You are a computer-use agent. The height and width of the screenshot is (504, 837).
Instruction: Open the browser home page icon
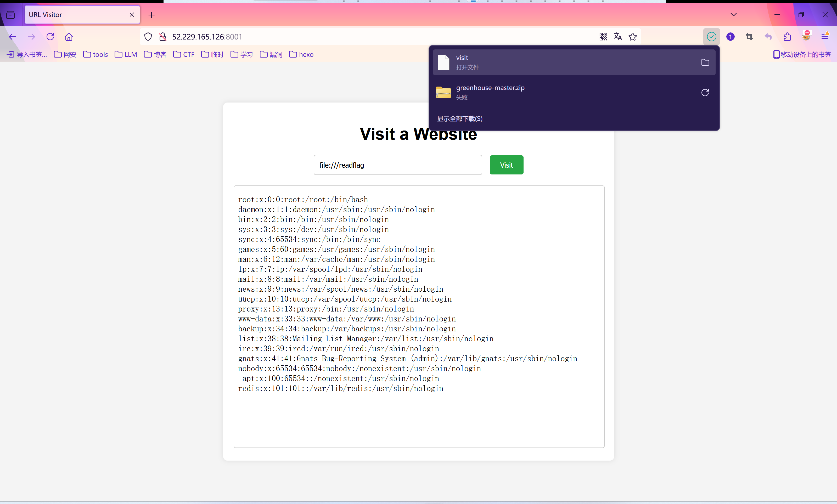pos(69,37)
